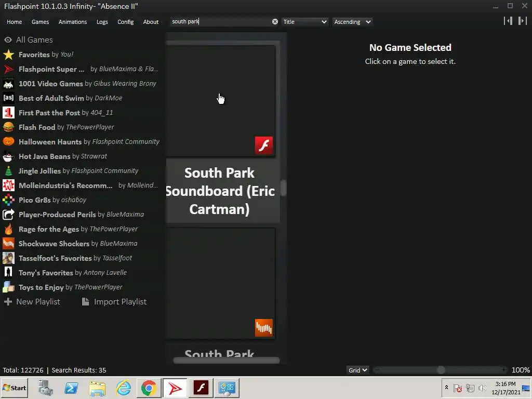Click the Favorites star icon
This screenshot has width=532, height=399.
[8, 55]
